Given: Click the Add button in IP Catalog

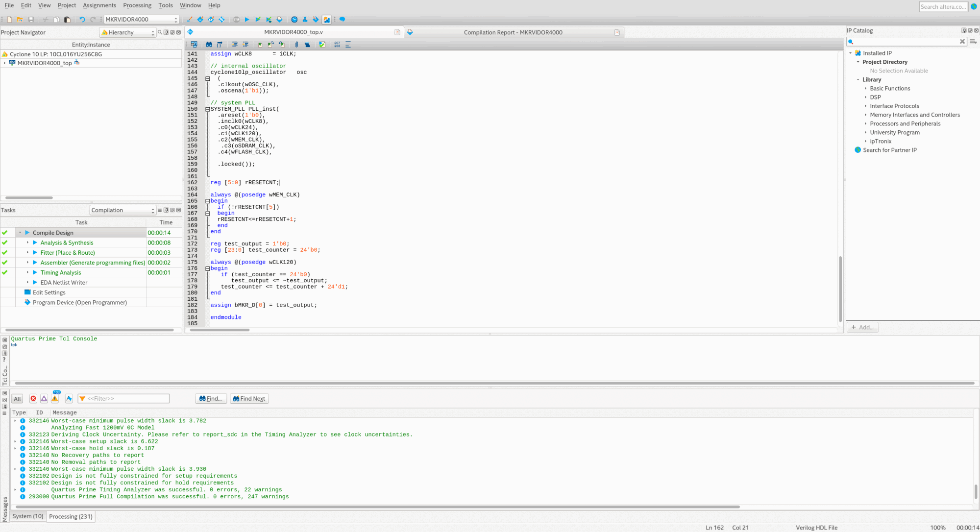Looking at the screenshot, I should [x=862, y=327].
